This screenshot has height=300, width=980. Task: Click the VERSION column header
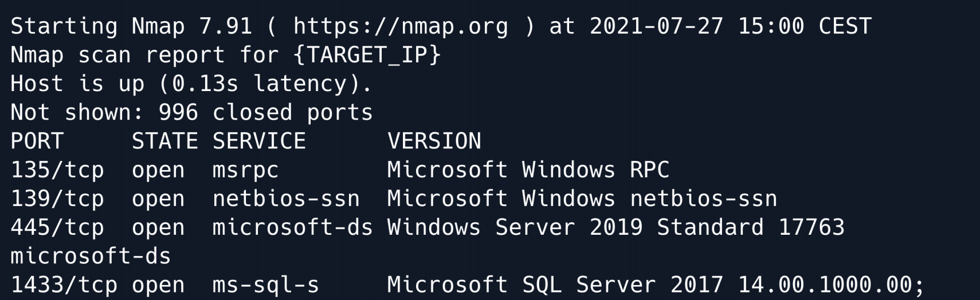pyautogui.click(x=434, y=141)
